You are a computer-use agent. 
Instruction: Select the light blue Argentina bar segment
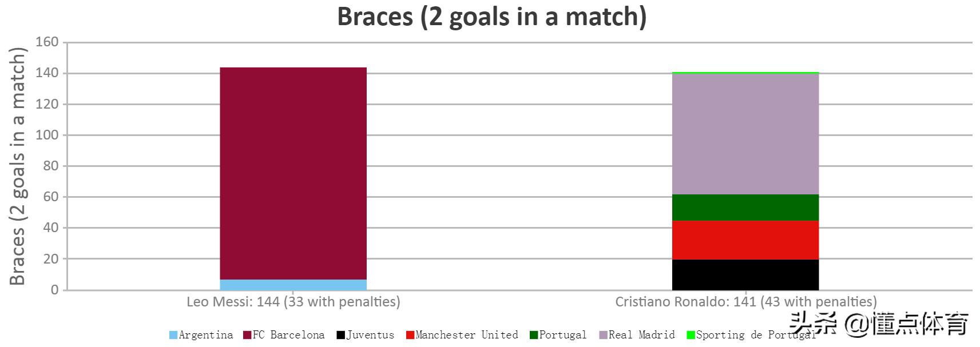[x=293, y=285]
